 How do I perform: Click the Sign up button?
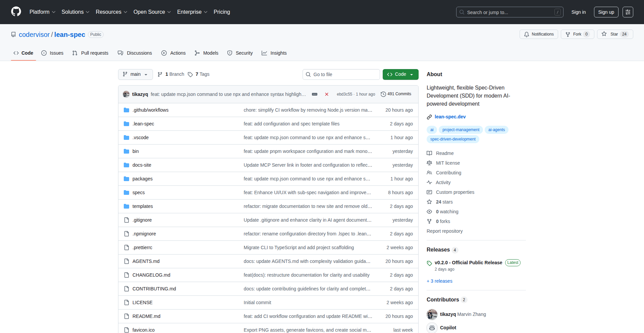click(x=606, y=12)
